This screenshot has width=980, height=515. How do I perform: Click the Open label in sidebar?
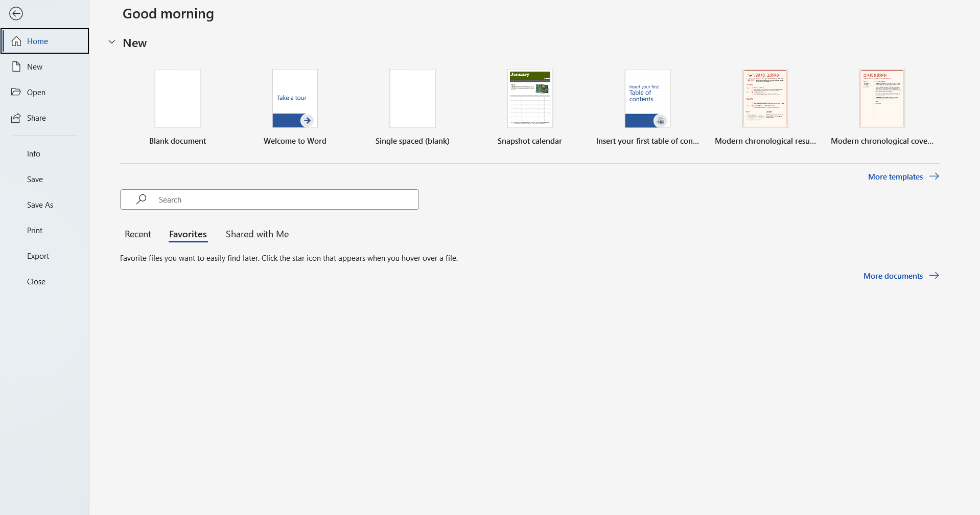coord(36,92)
